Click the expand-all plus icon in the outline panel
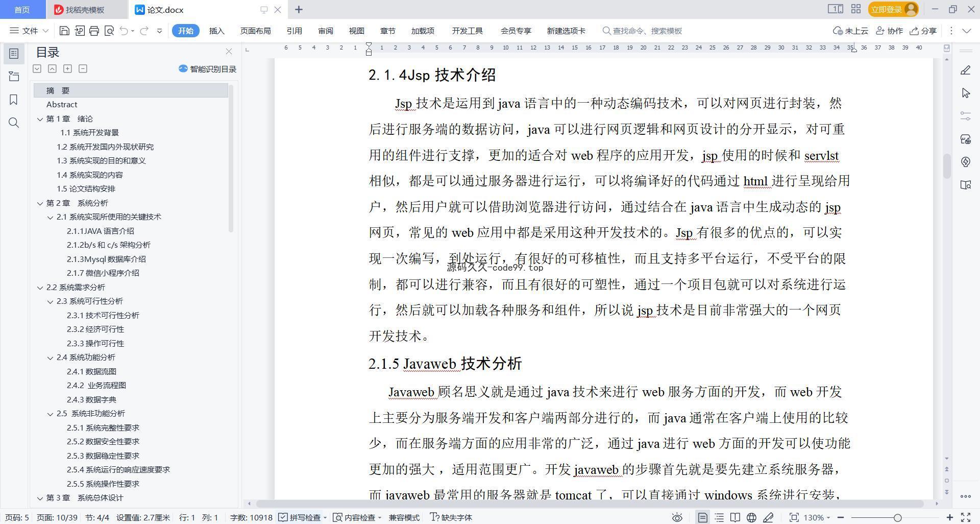Viewport: 980px width, 524px height. (67, 68)
